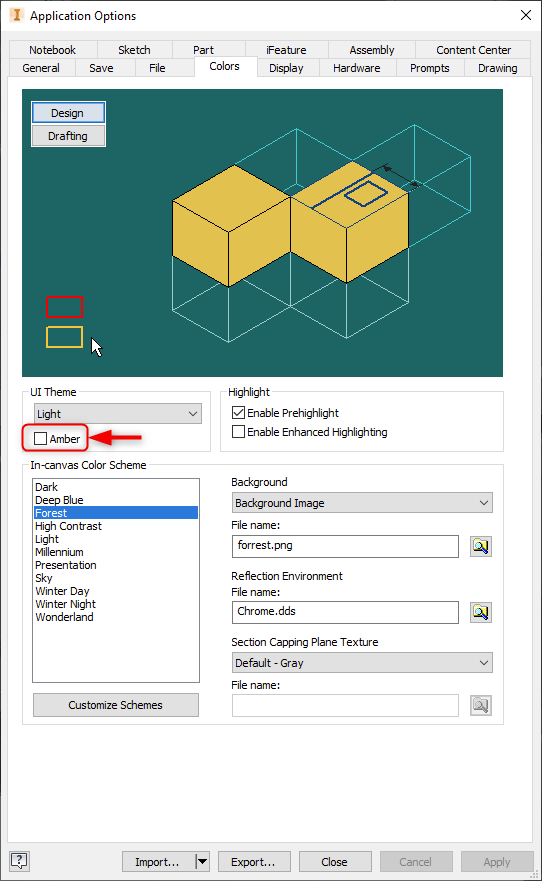
Task: Browse for the reflection environment file
Action: 481,612
